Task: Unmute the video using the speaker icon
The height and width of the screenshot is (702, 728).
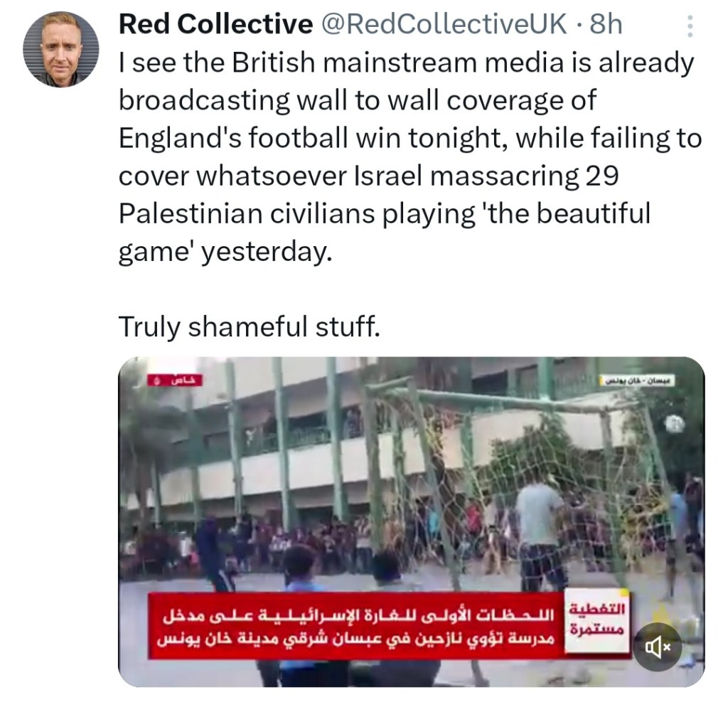Action: coord(657,647)
